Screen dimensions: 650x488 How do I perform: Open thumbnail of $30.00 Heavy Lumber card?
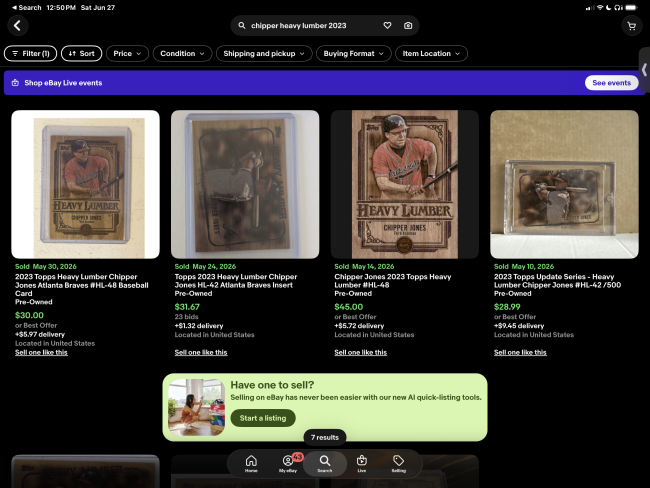point(85,185)
